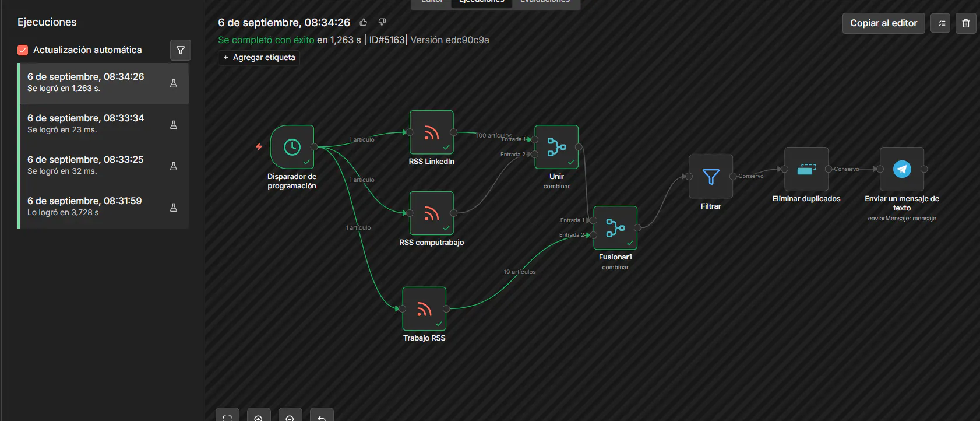Select the RSS computrabajo node
The image size is (980, 421).
(432, 213)
